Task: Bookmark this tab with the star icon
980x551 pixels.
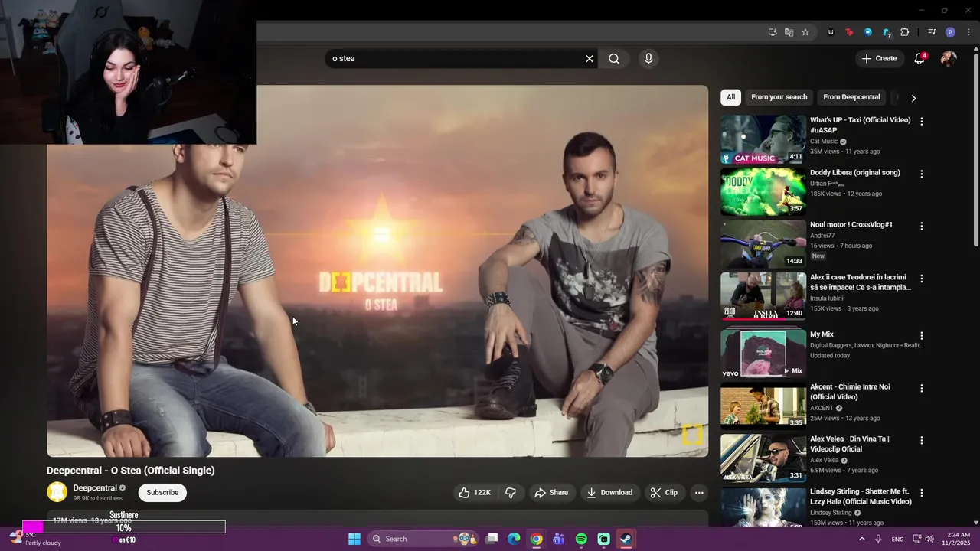Action: tap(805, 32)
